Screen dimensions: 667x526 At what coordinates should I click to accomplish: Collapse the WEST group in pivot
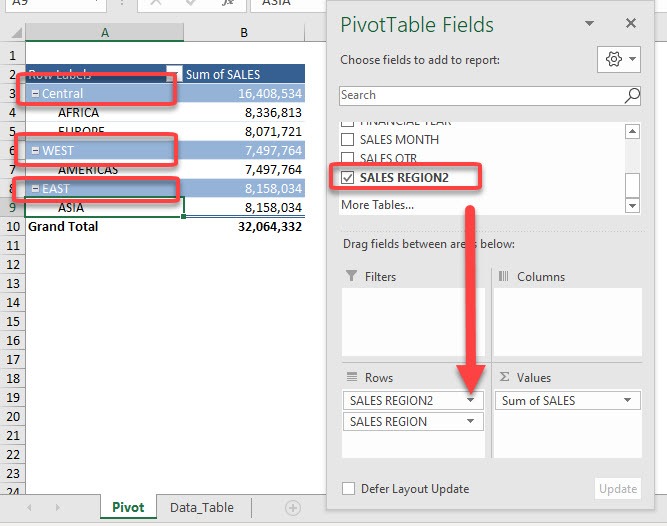(x=35, y=151)
